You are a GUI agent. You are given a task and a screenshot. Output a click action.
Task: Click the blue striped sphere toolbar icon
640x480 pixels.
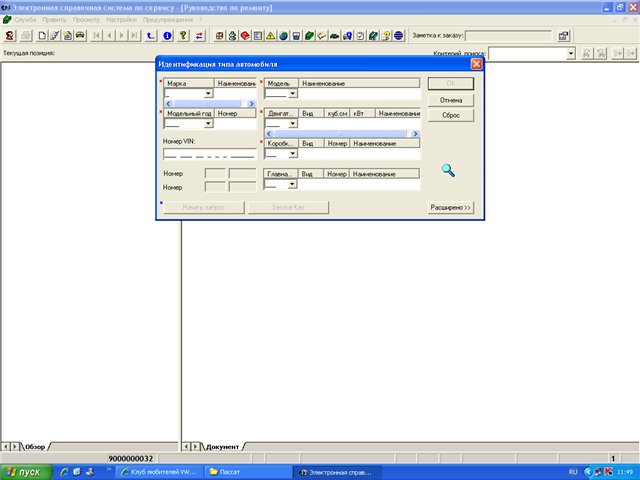click(x=399, y=36)
